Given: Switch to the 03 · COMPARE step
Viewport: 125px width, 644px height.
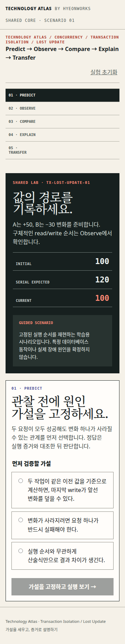Looking at the screenshot, I should (x=62, y=121).
